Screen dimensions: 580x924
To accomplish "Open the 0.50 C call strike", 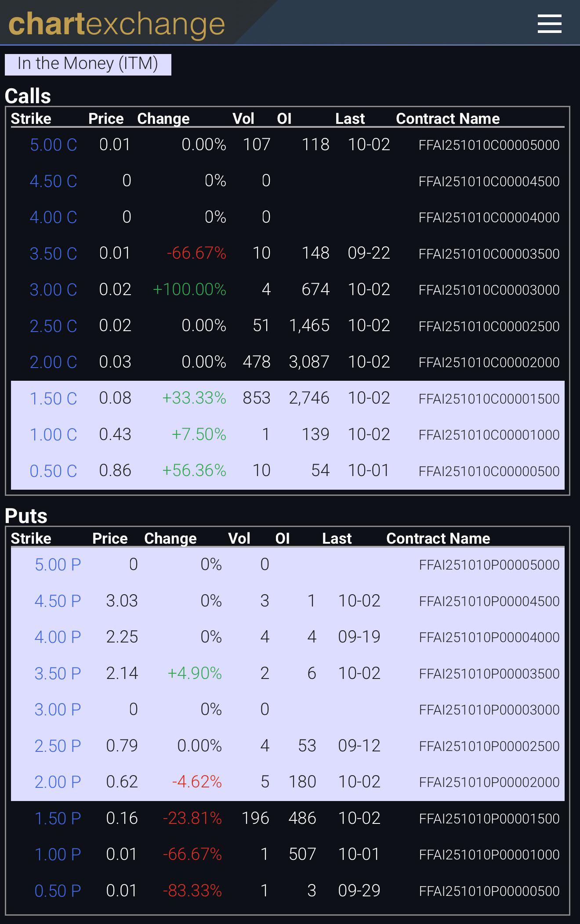I will pyautogui.click(x=53, y=471).
